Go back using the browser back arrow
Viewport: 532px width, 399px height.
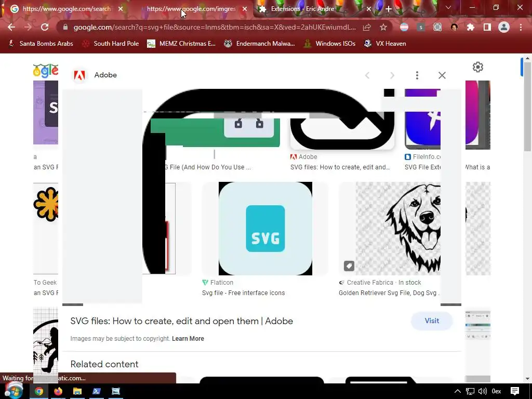[x=11, y=27]
